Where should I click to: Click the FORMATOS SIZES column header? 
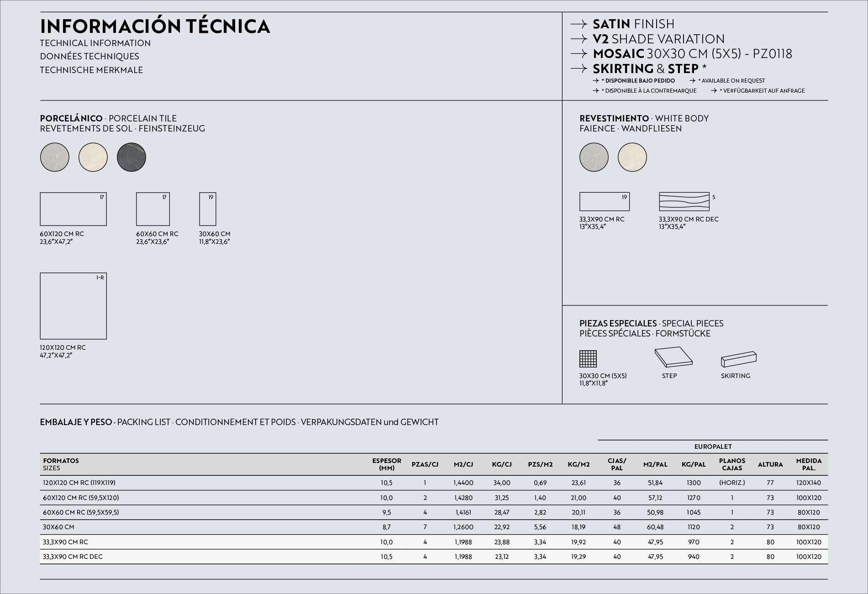pos(61,464)
